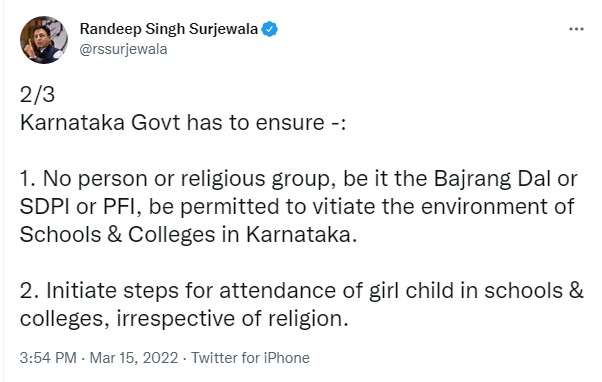Click the line starting '2. Initiate steps'
The image size is (602, 382).
[302, 291]
